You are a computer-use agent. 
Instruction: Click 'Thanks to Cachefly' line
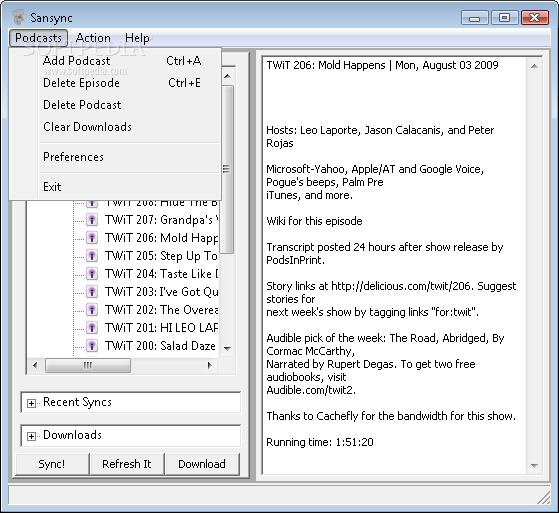click(x=391, y=416)
